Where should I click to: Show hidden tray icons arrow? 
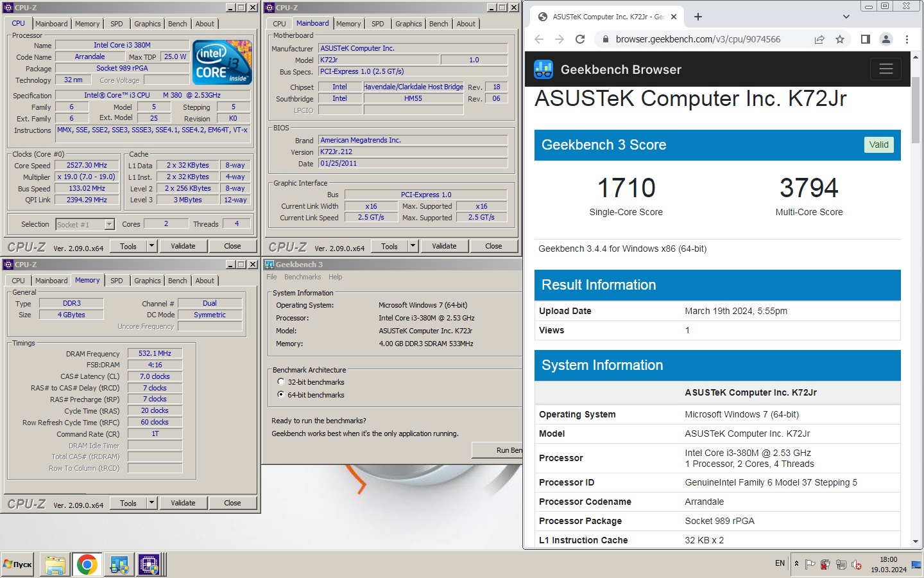coord(796,564)
